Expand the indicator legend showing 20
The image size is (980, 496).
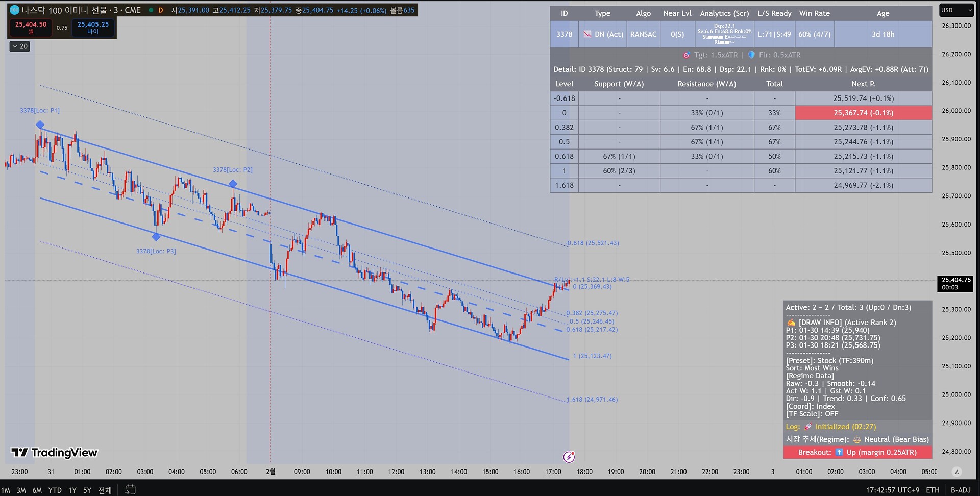20,46
